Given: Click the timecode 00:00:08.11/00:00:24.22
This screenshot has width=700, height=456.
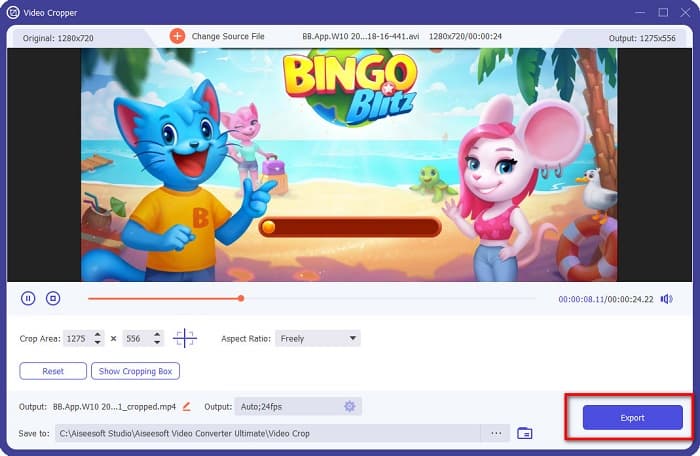Looking at the screenshot, I should pos(606,299).
